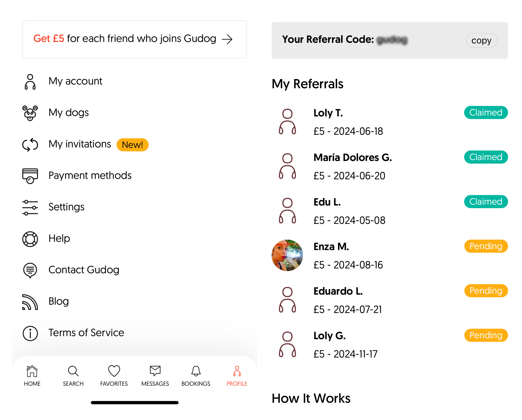The width and height of the screenshot is (522, 420).
Task: Expand the referral banner via the arrow
Action: coord(228,39)
